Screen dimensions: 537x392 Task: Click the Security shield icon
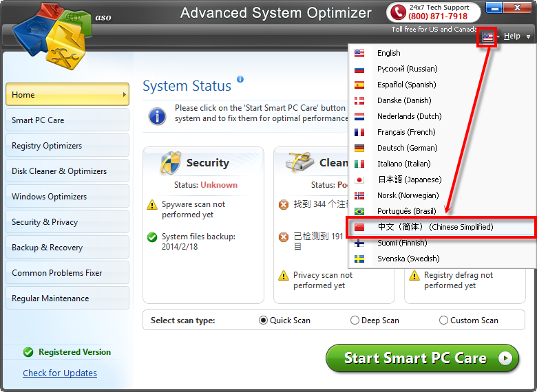coord(171,163)
